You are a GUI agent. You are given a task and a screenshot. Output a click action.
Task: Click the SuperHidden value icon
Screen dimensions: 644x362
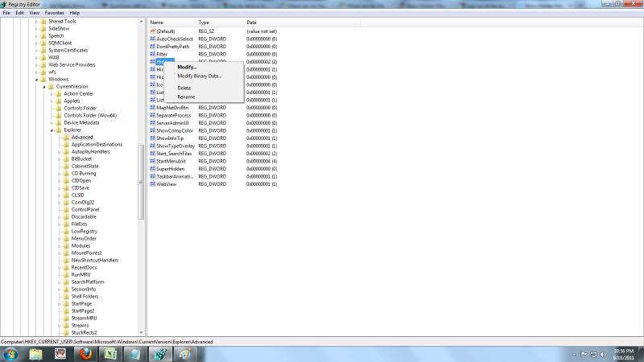tap(152, 169)
